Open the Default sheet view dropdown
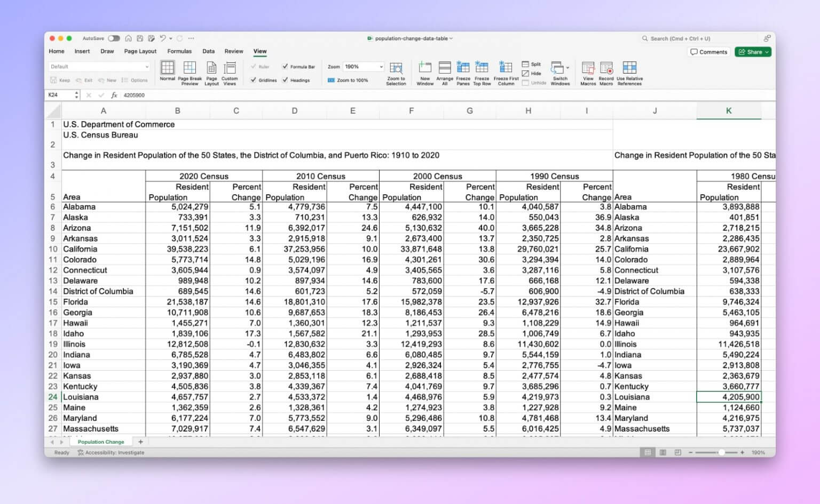This screenshot has height=504, width=820. click(99, 66)
